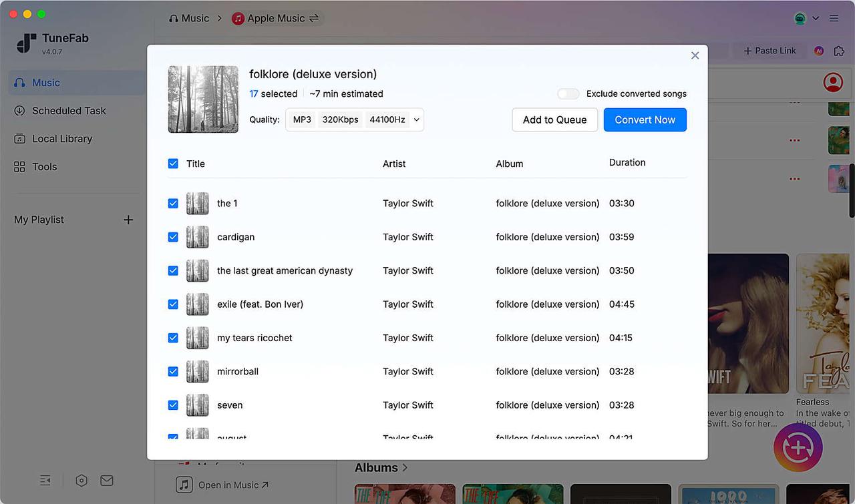
Task: Click the folklore album artwork thumbnail
Action: pos(203,99)
